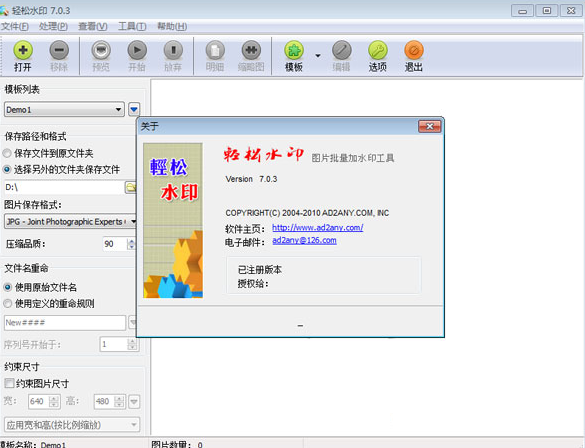
Task: Click the 轻松水印 logo image in About dialog
Action: pos(173,220)
